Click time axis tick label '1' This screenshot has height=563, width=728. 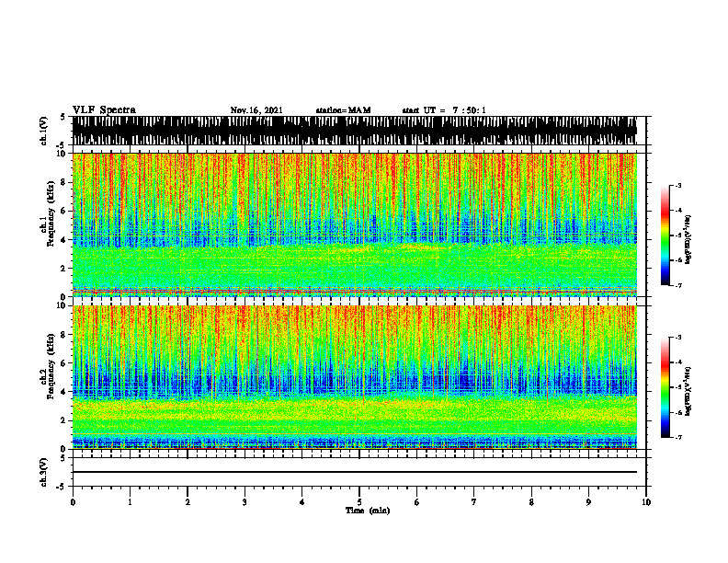pyautogui.click(x=130, y=502)
